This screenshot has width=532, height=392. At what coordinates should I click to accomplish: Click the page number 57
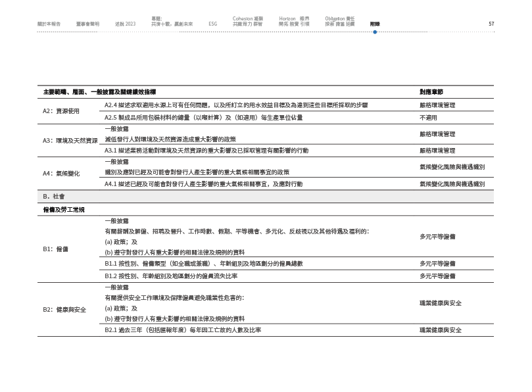point(491,24)
